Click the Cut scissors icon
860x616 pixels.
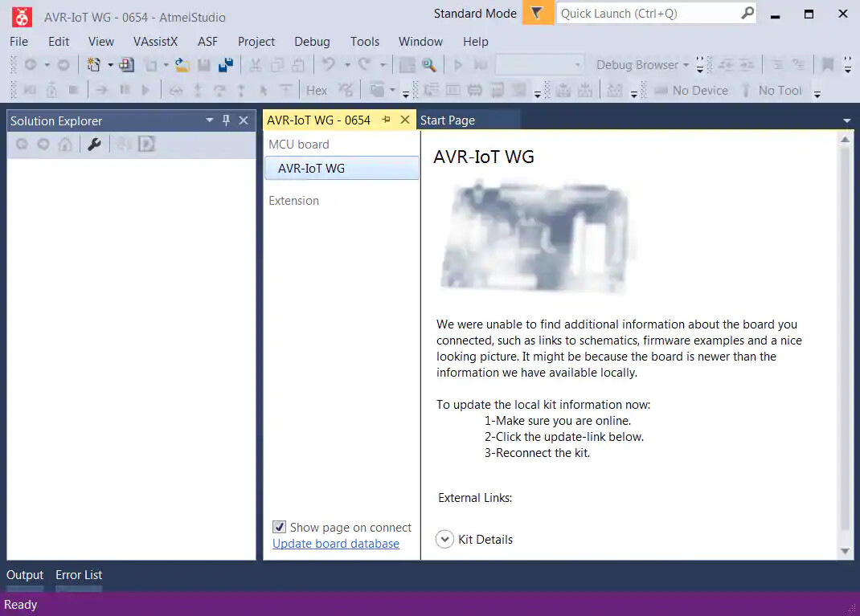[255, 65]
